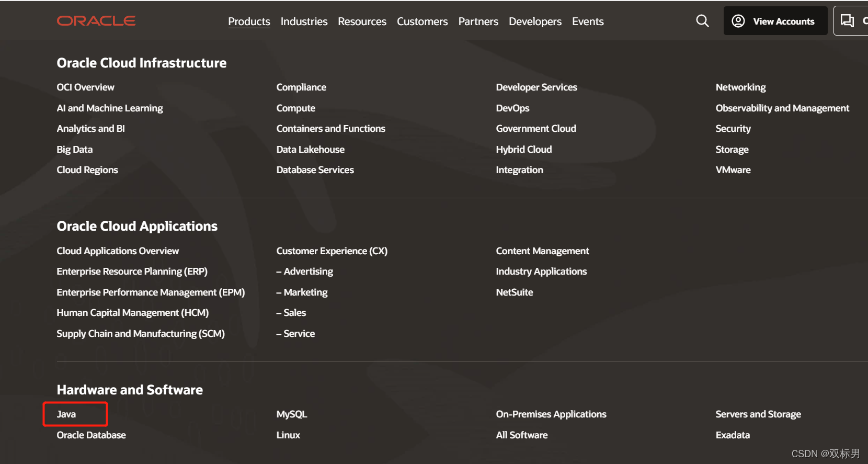Open the Advertising sublink
This screenshot has width=868, height=464.
tap(304, 271)
